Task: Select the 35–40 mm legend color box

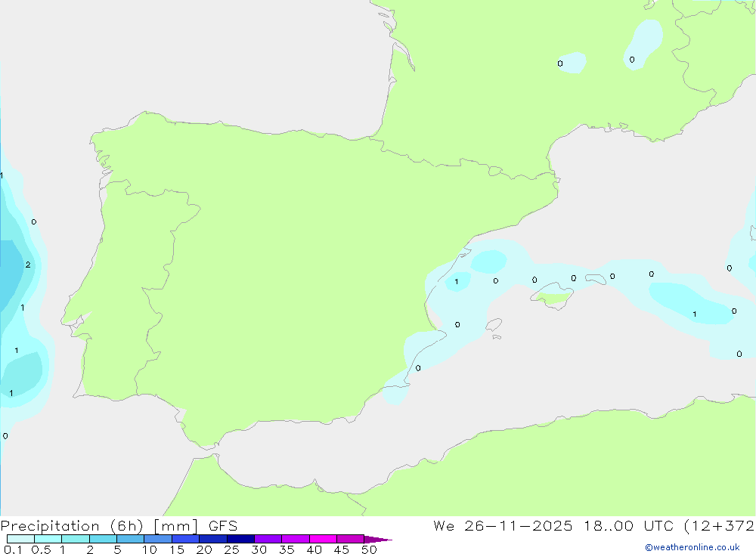Action: [x=296, y=539]
